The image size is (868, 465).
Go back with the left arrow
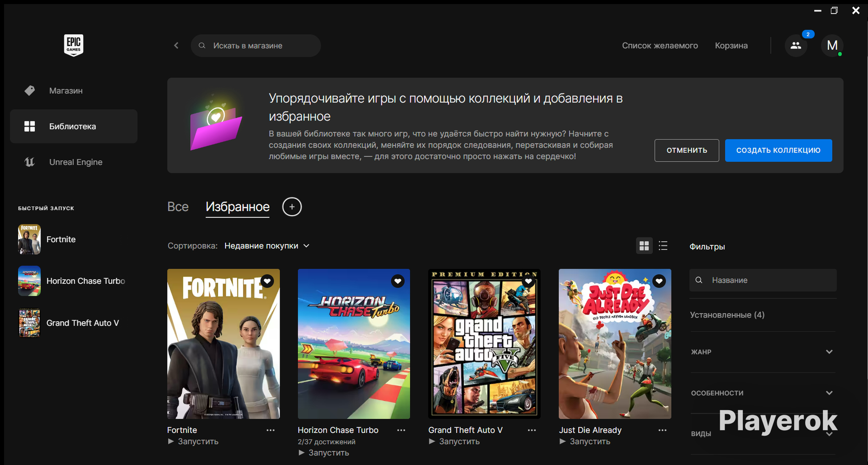click(x=176, y=46)
